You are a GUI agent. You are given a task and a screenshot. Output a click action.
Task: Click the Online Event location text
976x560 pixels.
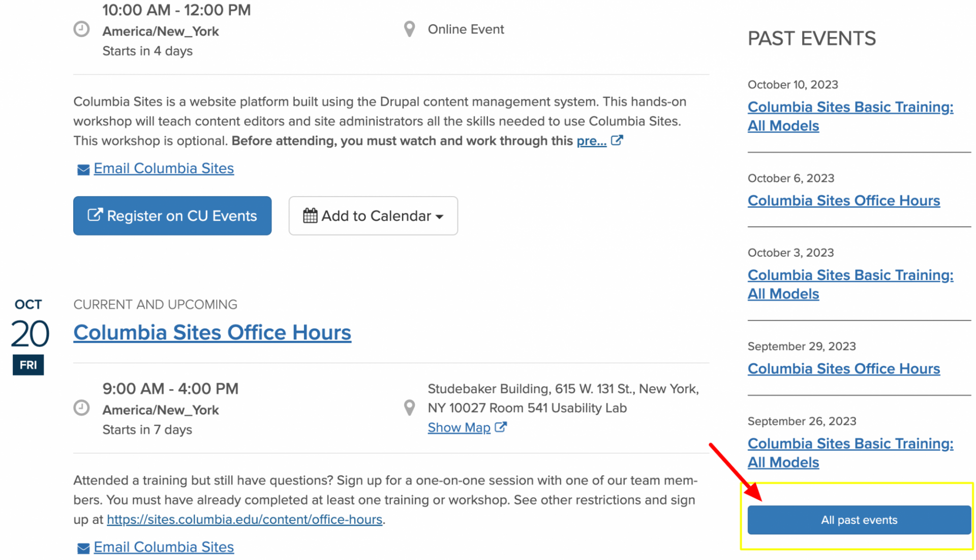pyautogui.click(x=466, y=29)
